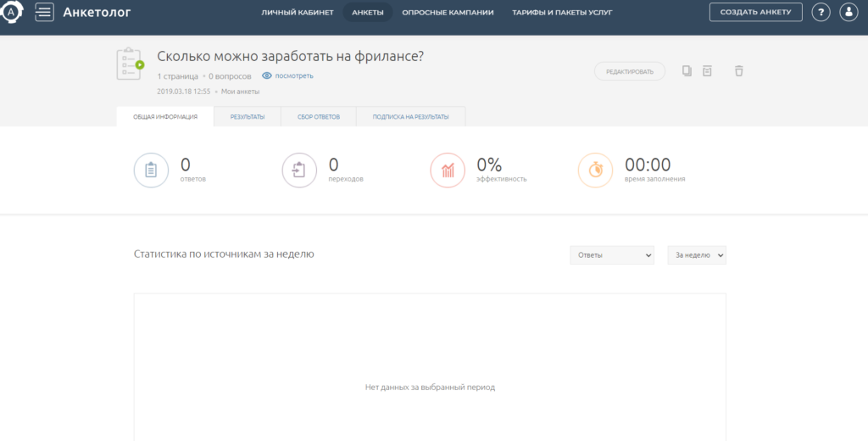Go to 'Личный кабинет' menu item
This screenshot has height=441, width=868.
coord(298,13)
